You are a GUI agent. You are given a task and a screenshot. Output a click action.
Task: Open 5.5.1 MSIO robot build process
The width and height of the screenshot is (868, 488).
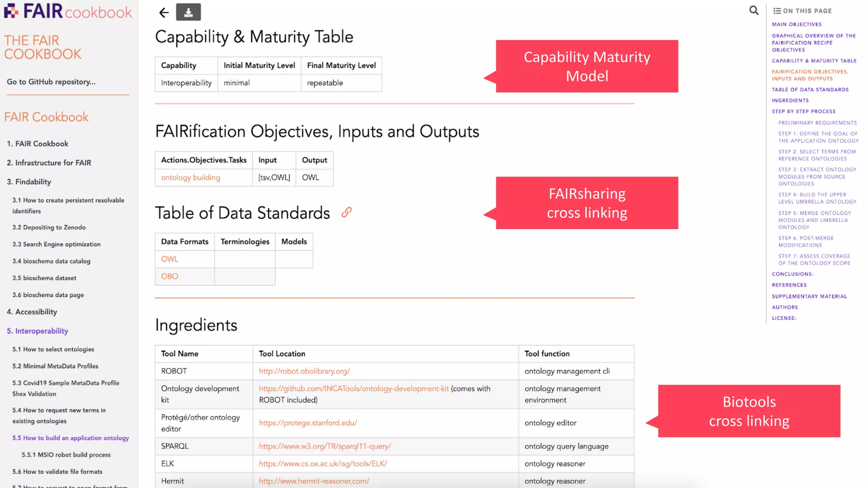[66, 455]
